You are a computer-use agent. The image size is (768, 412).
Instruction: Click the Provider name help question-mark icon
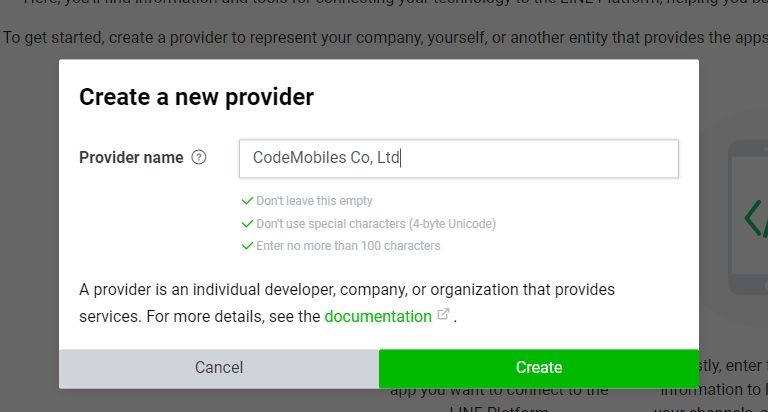199,157
